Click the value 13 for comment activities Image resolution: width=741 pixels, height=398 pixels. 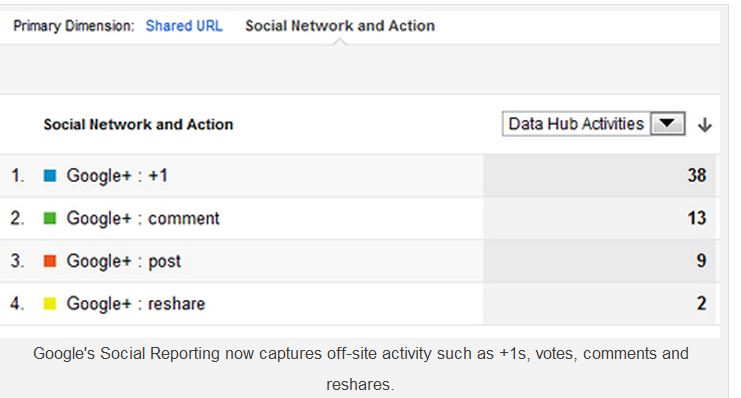[697, 218]
